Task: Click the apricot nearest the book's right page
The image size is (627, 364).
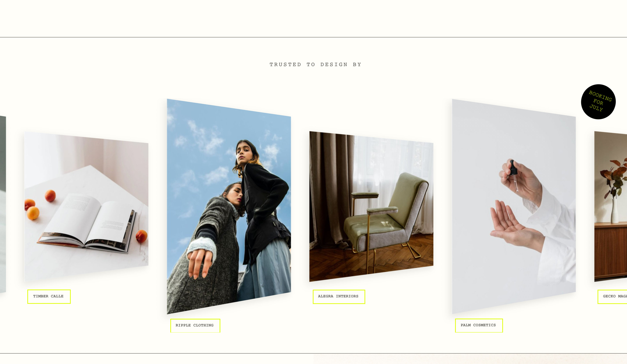Action: click(x=141, y=236)
